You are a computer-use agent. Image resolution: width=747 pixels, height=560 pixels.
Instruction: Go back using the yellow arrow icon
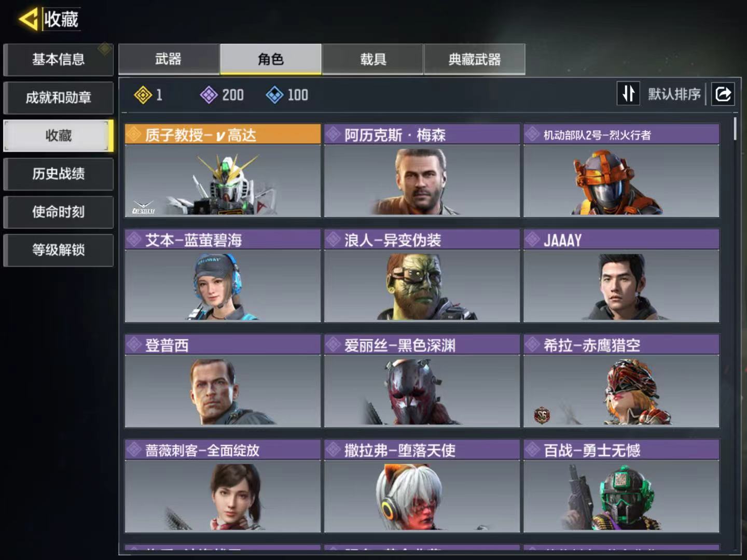(x=28, y=19)
